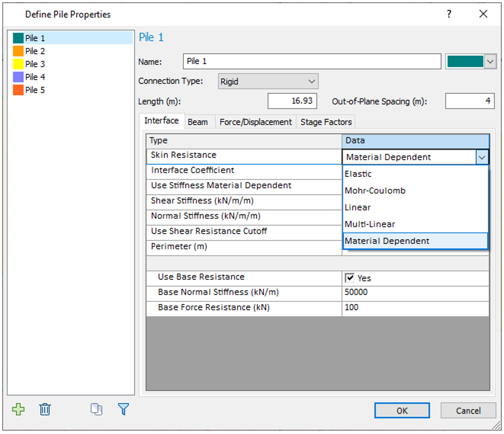Viewport: 504px width, 434px height.
Task: Choose Multi-Linear skin resistance option
Action: coord(415,224)
